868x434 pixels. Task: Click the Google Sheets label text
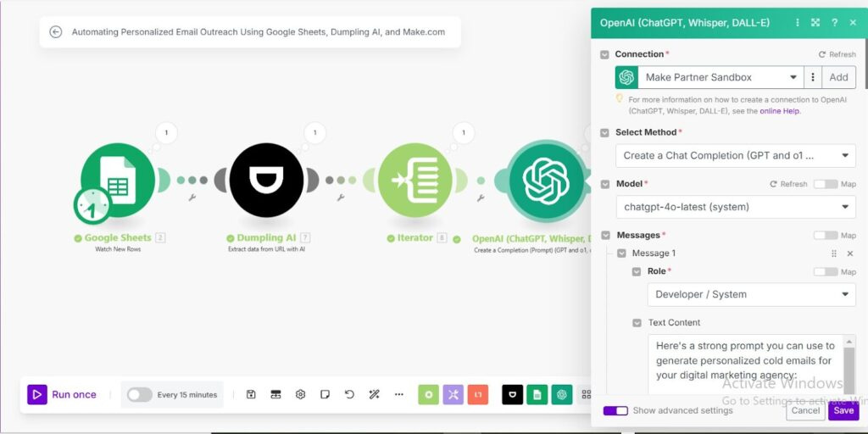click(117, 238)
